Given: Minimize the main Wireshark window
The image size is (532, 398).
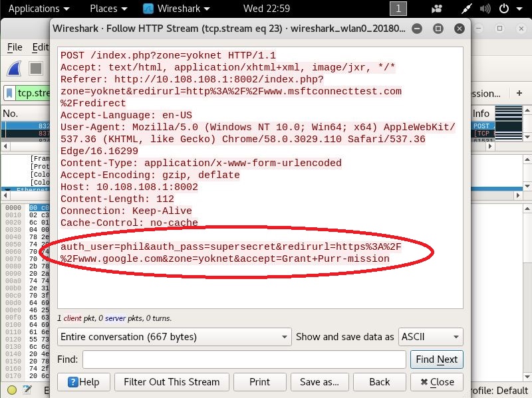Looking at the screenshot, I should pyautogui.click(x=478, y=29).
